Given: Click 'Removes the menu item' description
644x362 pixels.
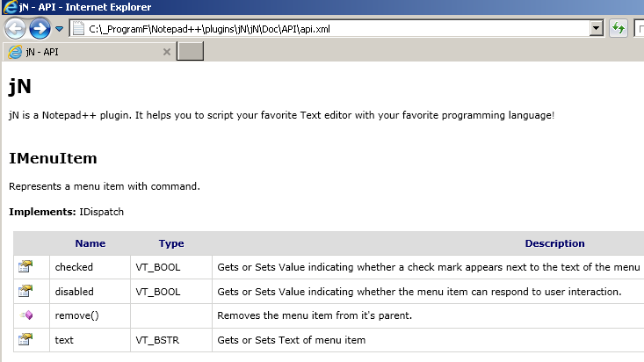Looking at the screenshot, I should (315, 315).
